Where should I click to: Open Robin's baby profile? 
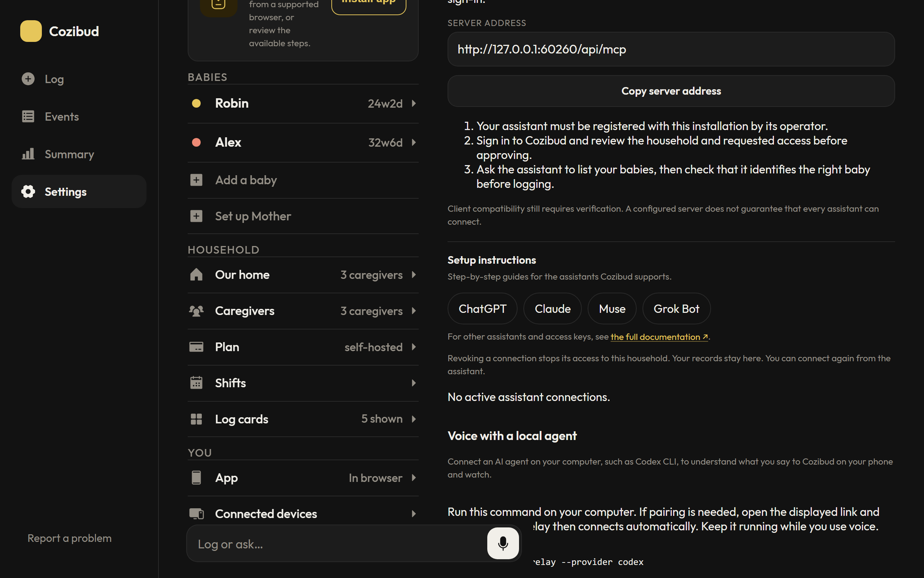coord(303,103)
